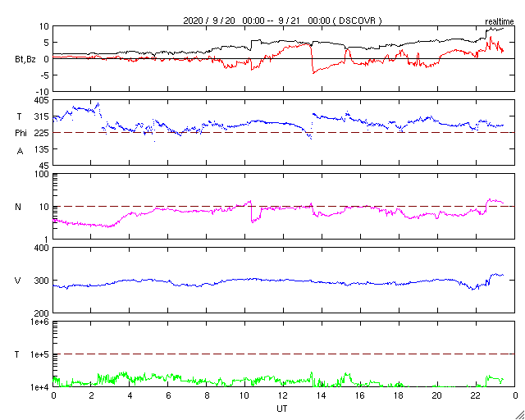525x420 pixels.
Task: Click the "100" tick label in density panel
Action: [42, 174]
